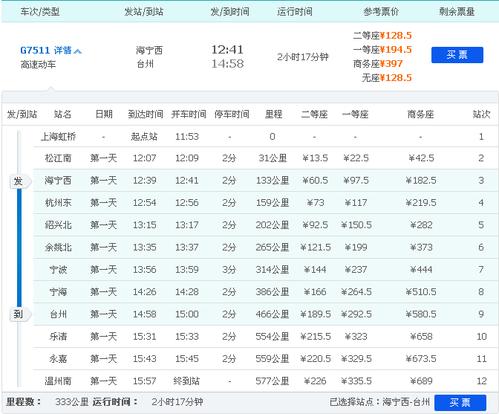
Task: Click the 里程 column header
Action: coord(274,115)
